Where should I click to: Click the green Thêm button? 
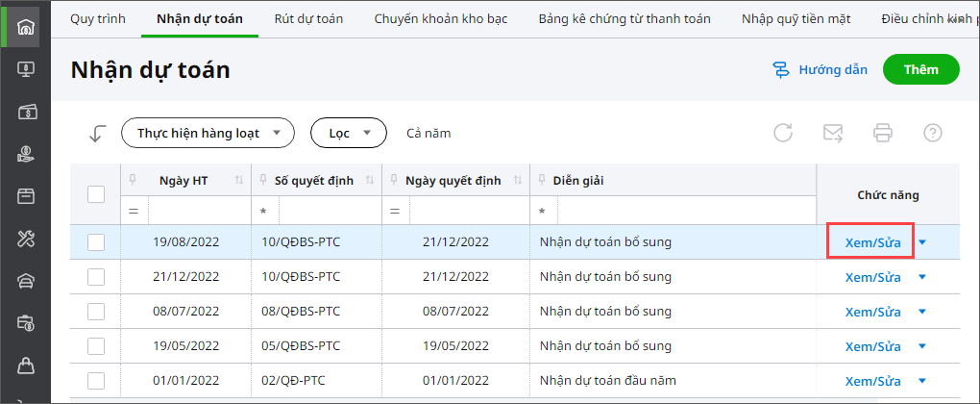pos(921,69)
